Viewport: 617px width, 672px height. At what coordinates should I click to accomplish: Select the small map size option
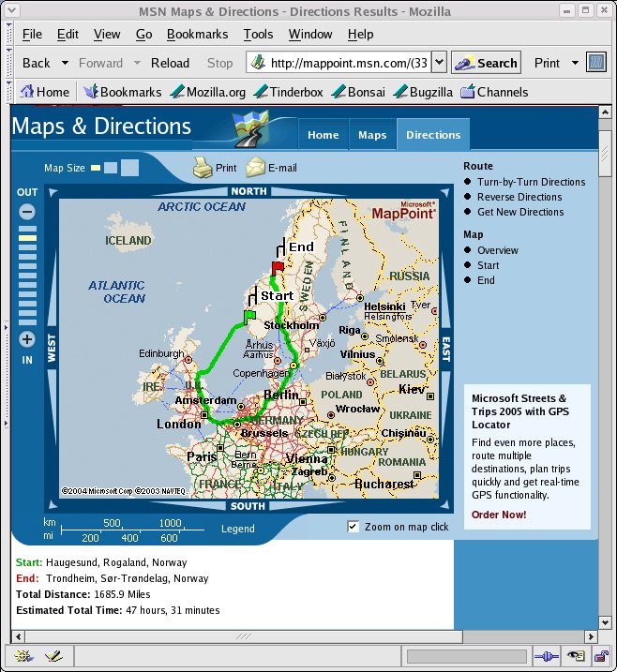click(96, 168)
